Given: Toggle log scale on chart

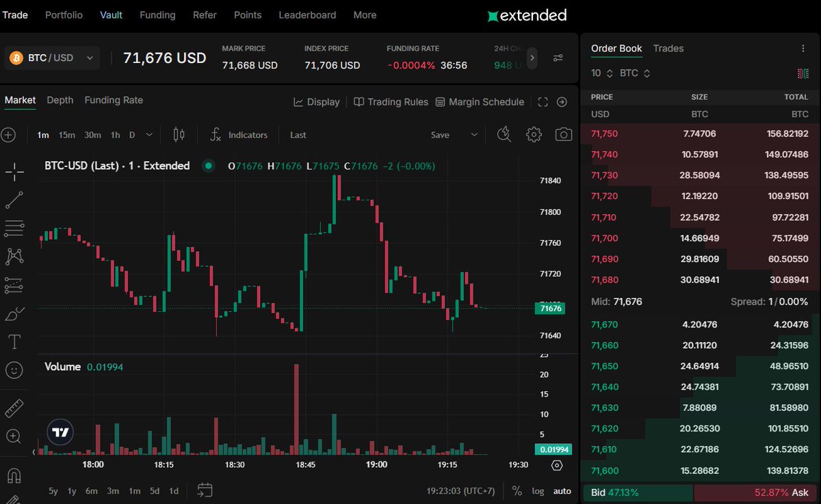Looking at the screenshot, I should pos(538,491).
